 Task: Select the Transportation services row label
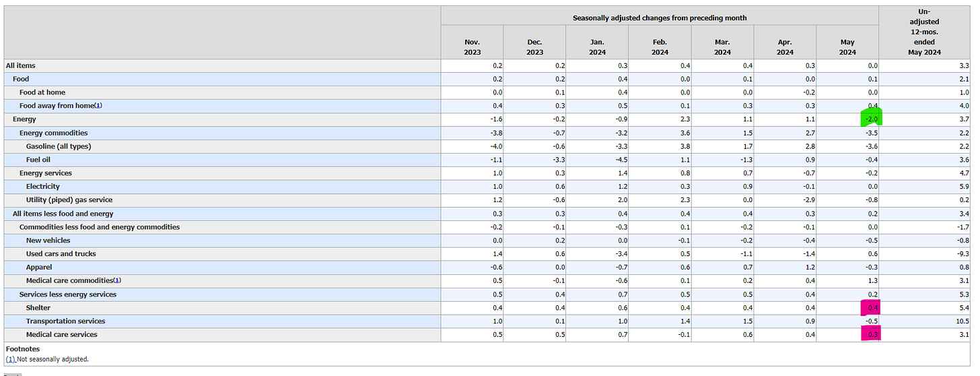66,321
